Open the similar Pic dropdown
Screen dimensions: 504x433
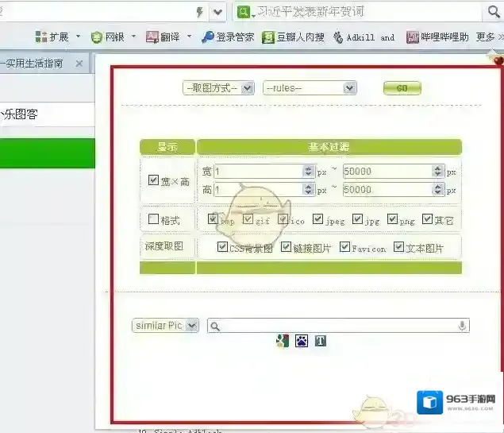tap(165, 326)
